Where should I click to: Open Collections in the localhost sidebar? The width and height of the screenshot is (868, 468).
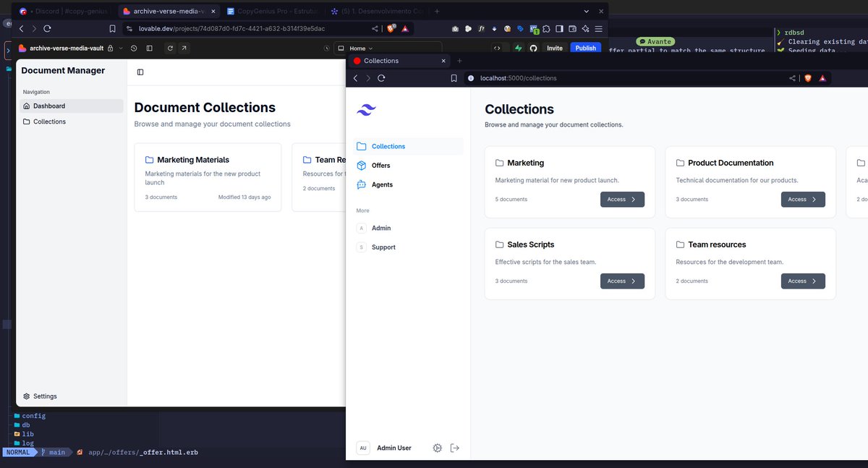409,146
